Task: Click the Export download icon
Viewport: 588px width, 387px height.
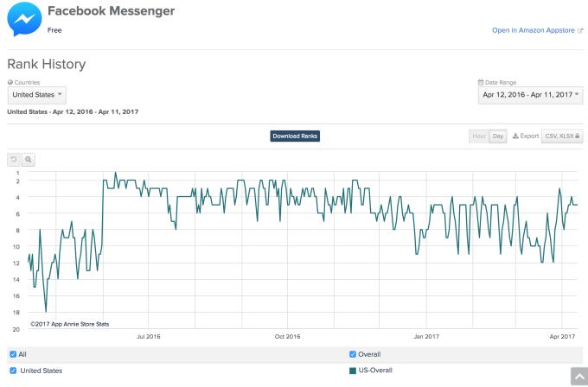Action: point(515,136)
